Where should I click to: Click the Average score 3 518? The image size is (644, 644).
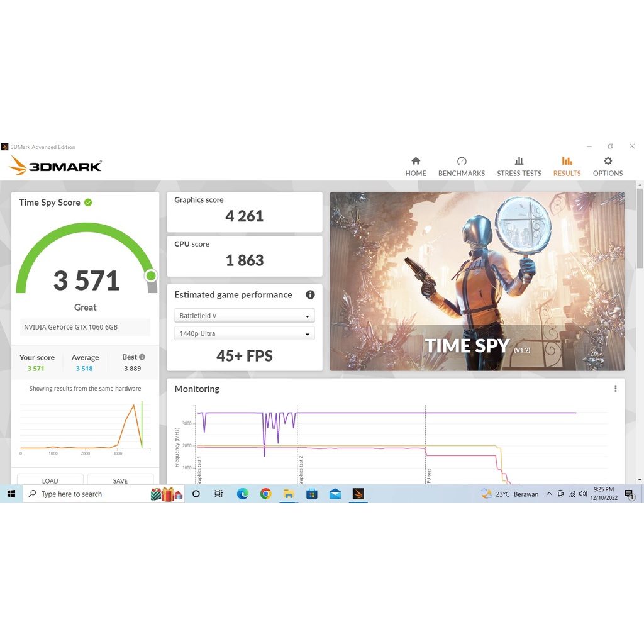tap(84, 369)
